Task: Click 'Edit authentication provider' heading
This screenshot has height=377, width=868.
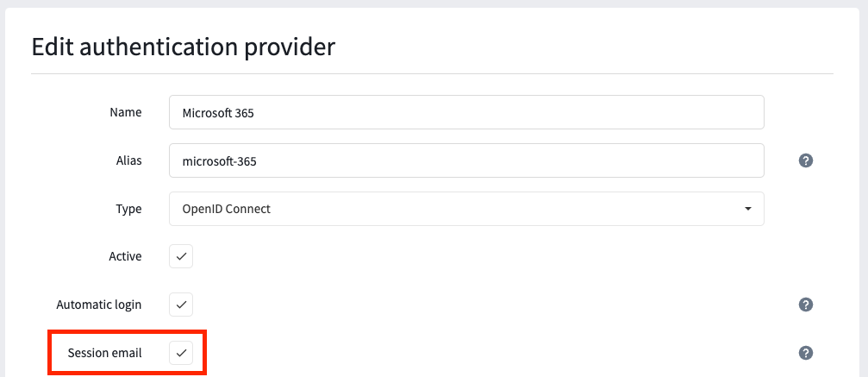Action: click(x=184, y=47)
